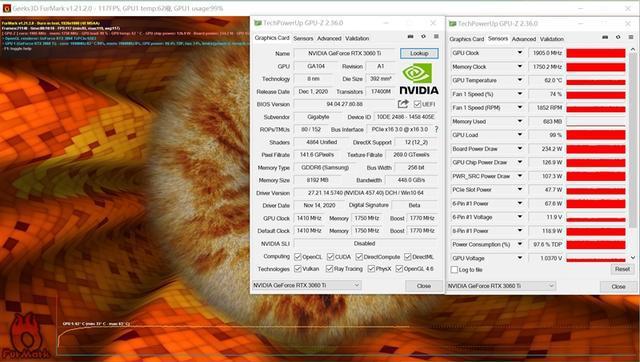The height and width of the screenshot is (362, 640).
Task: Expand the Power Consumption (%) dropdown
Action: (520, 244)
